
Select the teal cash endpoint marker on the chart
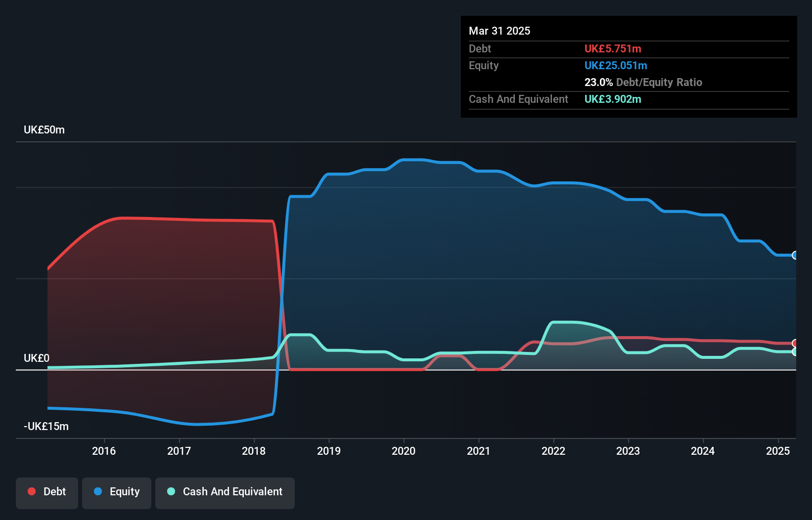(x=795, y=352)
